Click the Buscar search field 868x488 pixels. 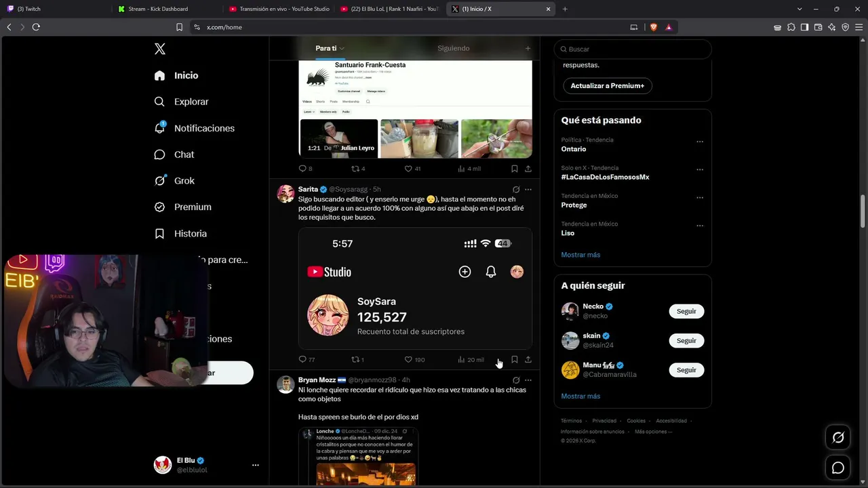[633, 49]
